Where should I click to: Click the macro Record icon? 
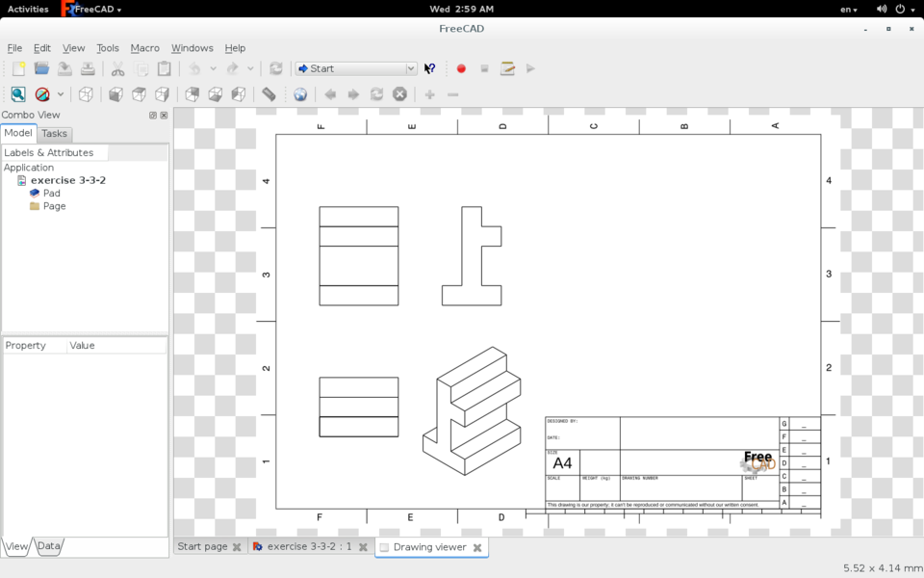461,68
